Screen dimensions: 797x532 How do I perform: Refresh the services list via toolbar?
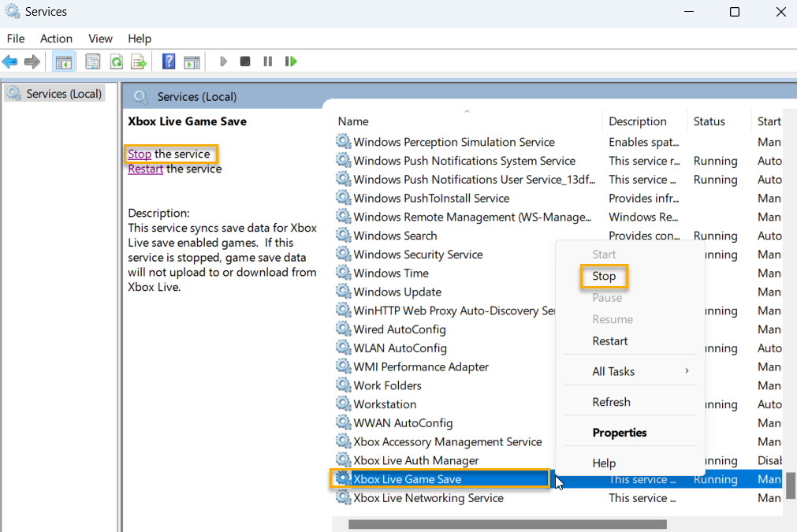point(115,61)
